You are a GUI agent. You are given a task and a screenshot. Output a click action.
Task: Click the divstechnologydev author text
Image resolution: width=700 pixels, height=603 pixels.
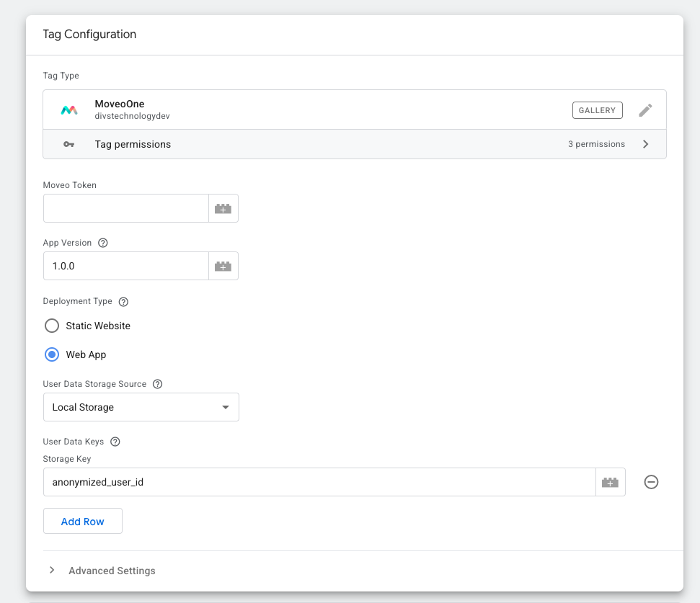tap(132, 116)
